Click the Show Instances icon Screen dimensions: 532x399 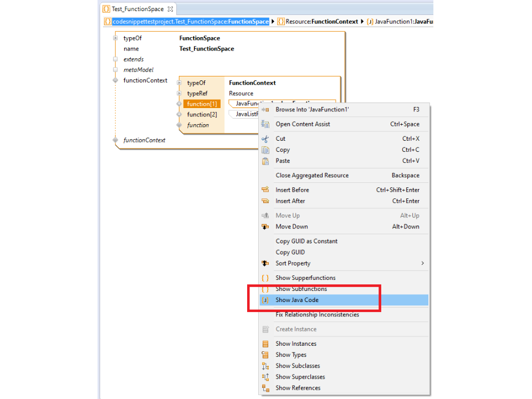265,344
